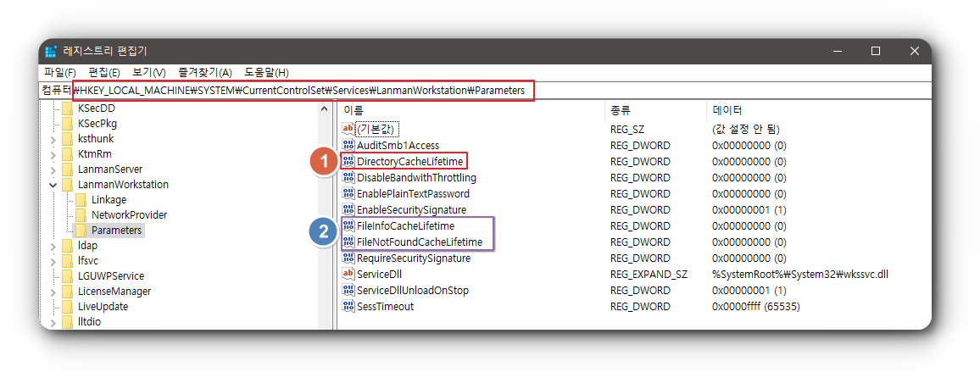Select the FileNotFoundCacheLifetime value
980x378 pixels.
(x=420, y=242)
